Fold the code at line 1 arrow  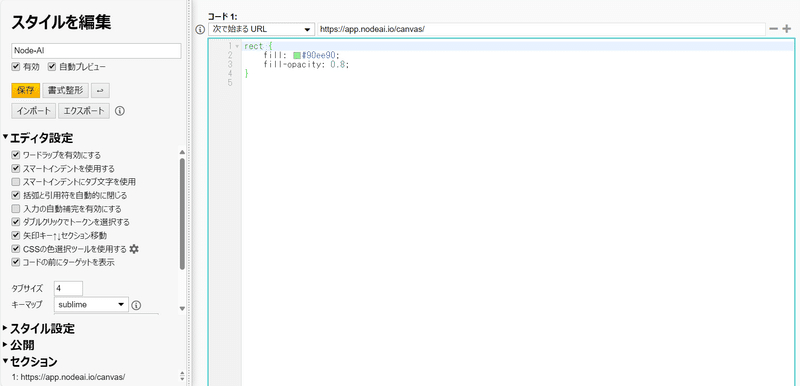[x=237, y=46]
